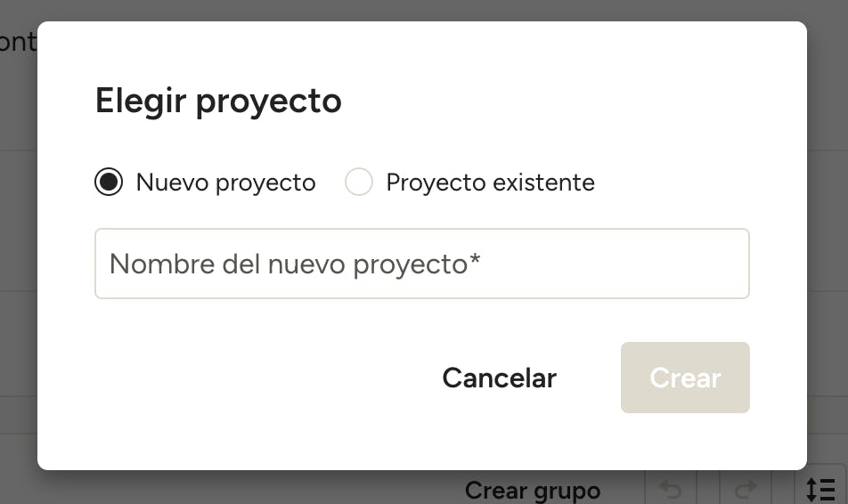The height and width of the screenshot is (504, 848).
Task: Select the Proyecto existente radio button
Action: tap(358, 183)
